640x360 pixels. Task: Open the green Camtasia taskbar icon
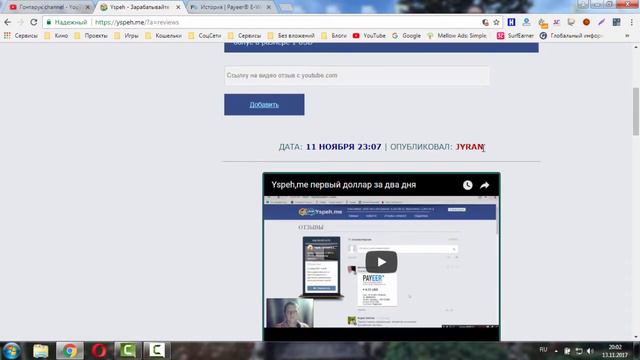click(128, 351)
